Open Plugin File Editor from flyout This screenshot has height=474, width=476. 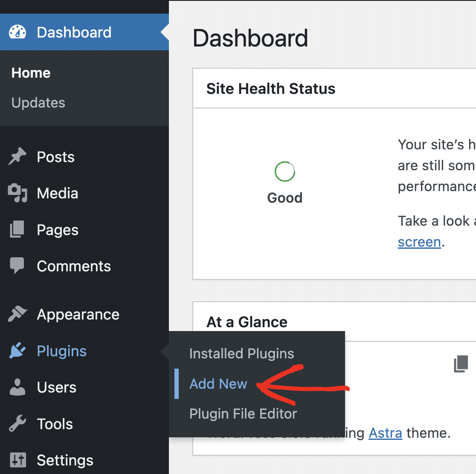(x=243, y=414)
